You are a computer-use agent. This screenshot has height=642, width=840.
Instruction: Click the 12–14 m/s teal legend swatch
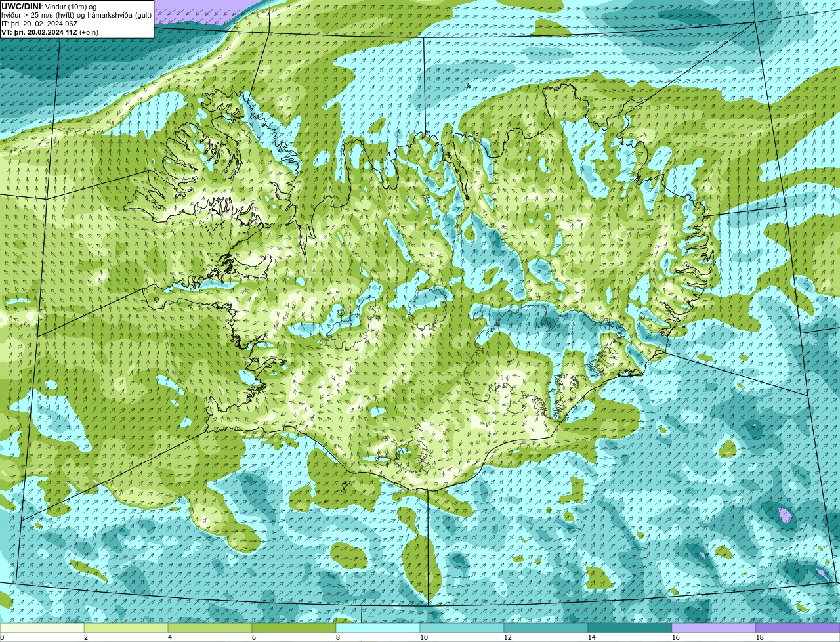point(546,628)
